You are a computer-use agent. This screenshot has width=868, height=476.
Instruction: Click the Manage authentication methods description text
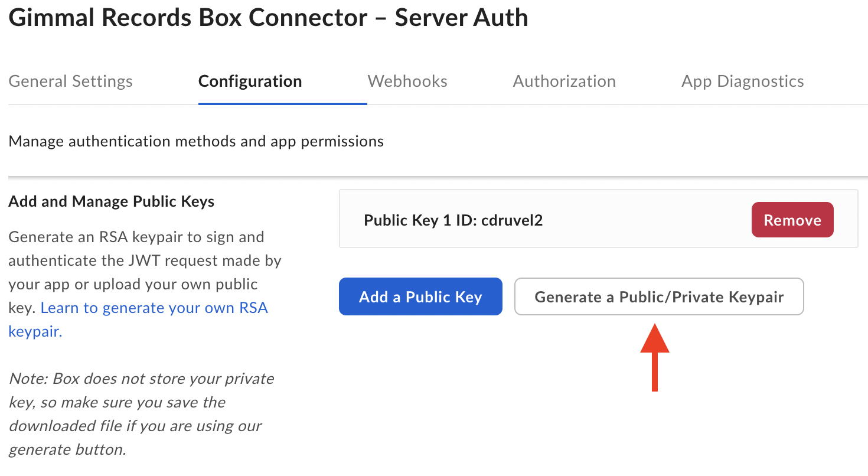196,141
